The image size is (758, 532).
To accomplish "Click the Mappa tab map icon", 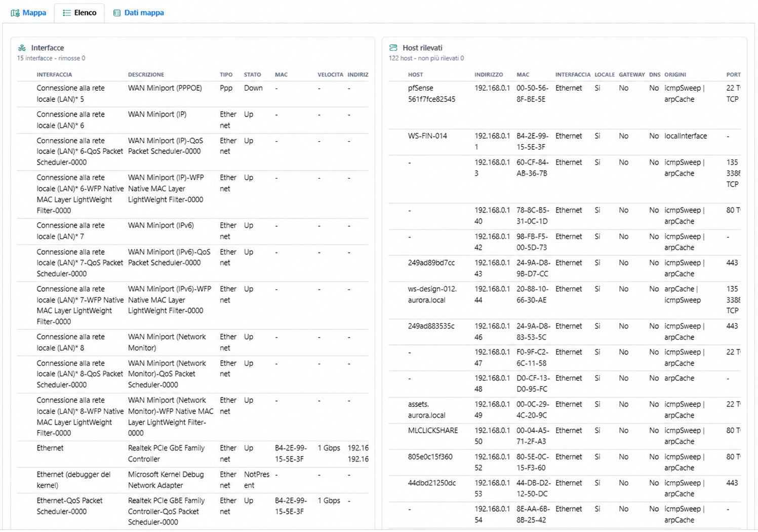I will click(15, 13).
